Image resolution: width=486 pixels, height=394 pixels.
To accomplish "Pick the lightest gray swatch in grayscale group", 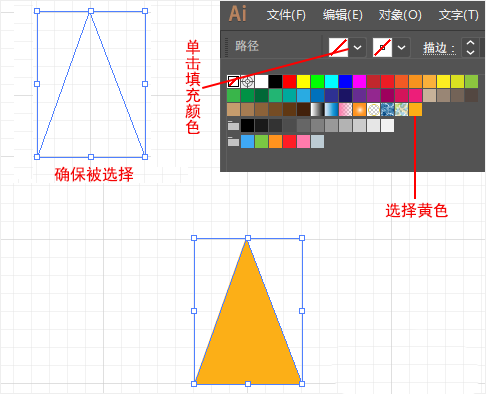I will pos(387,126).
